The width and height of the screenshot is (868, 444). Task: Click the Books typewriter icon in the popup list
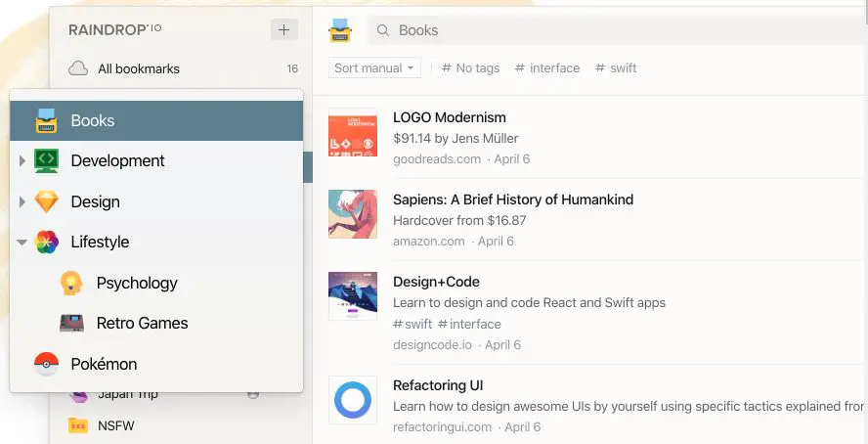[47, 120]
